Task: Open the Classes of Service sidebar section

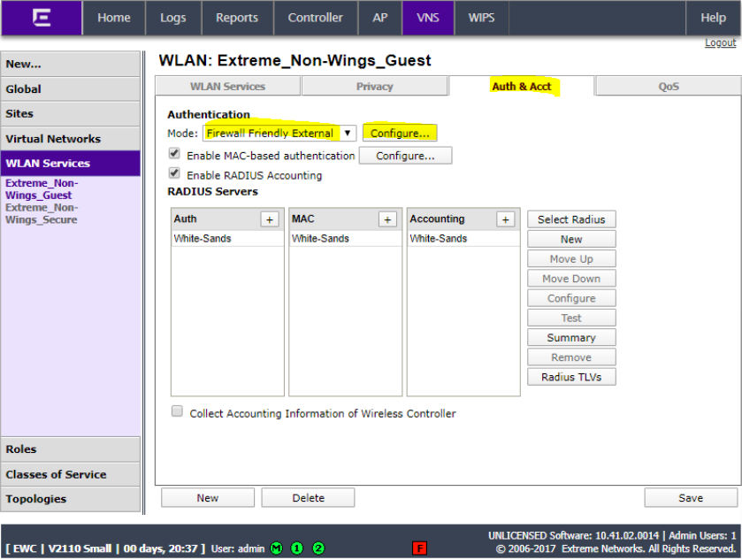Action: tap(71, 474)
